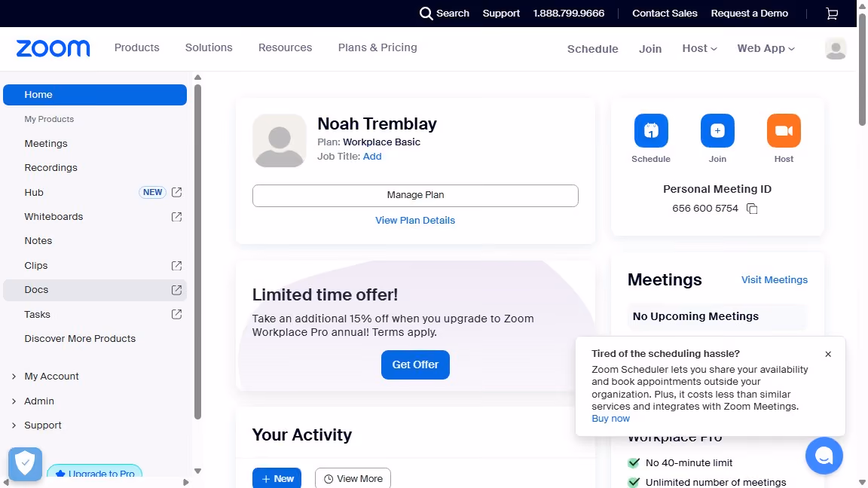The image size is (868, 488).
Task: Click the phone number 1.888.799.9666
Action: [x=569, y=14]
